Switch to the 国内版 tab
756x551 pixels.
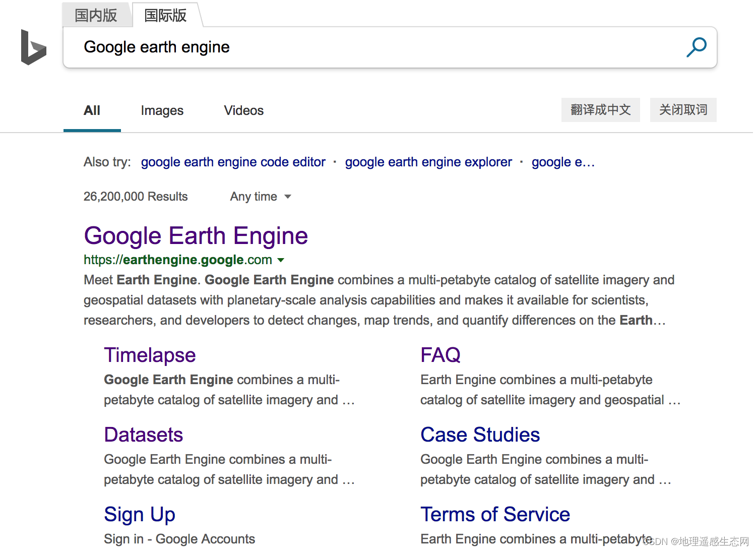[96, 15]
